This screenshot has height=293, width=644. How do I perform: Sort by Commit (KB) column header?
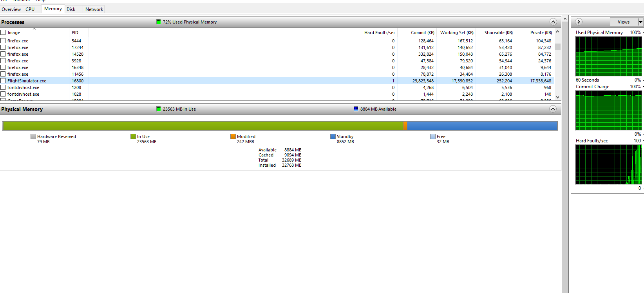422,33
